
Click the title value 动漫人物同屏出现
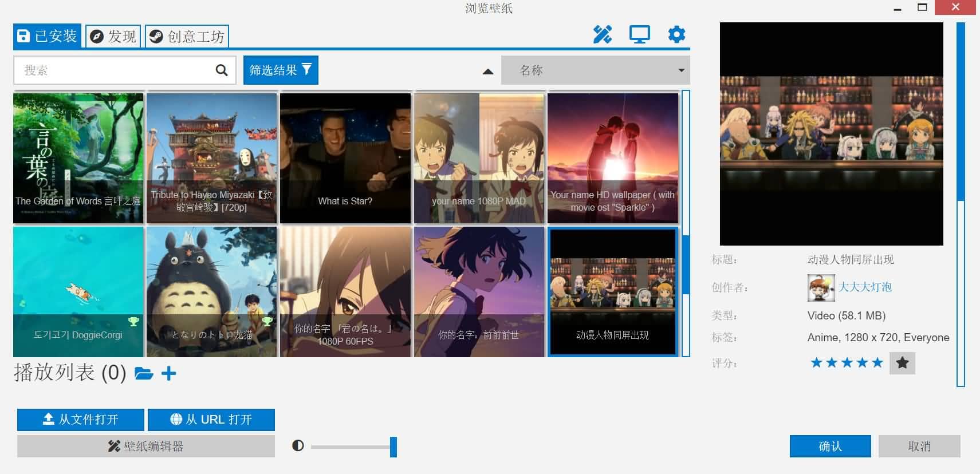tap(851, 259)
